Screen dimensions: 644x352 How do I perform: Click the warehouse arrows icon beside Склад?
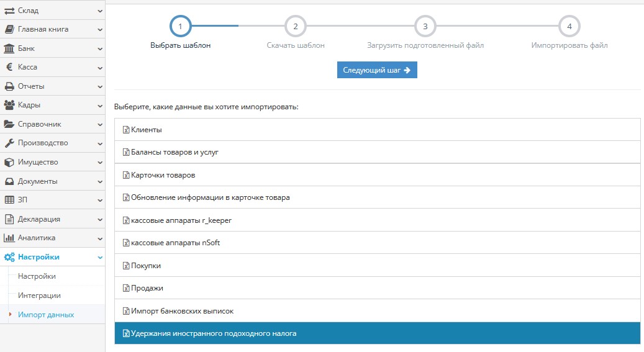pos(9,11)
